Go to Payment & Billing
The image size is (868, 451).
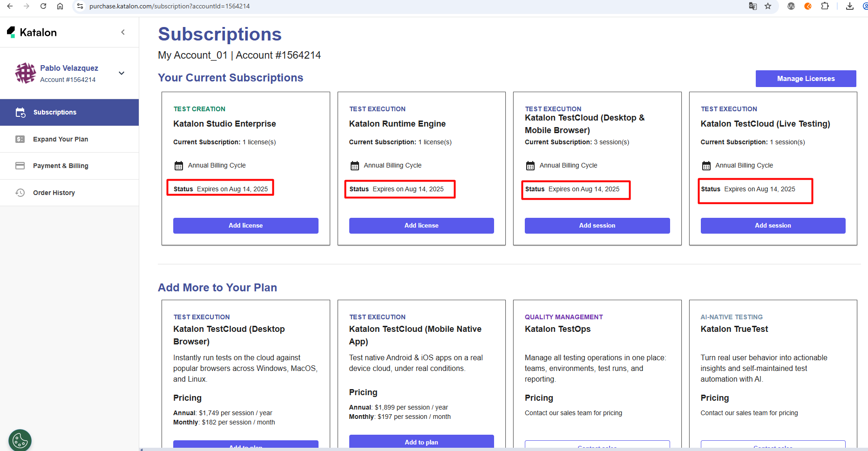click(61, 166)
